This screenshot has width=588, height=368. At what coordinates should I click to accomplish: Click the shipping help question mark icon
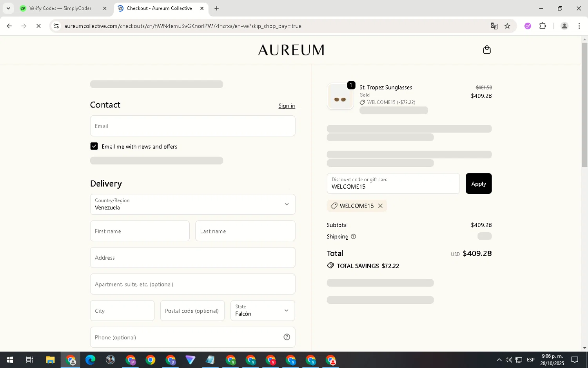(353, 237)
